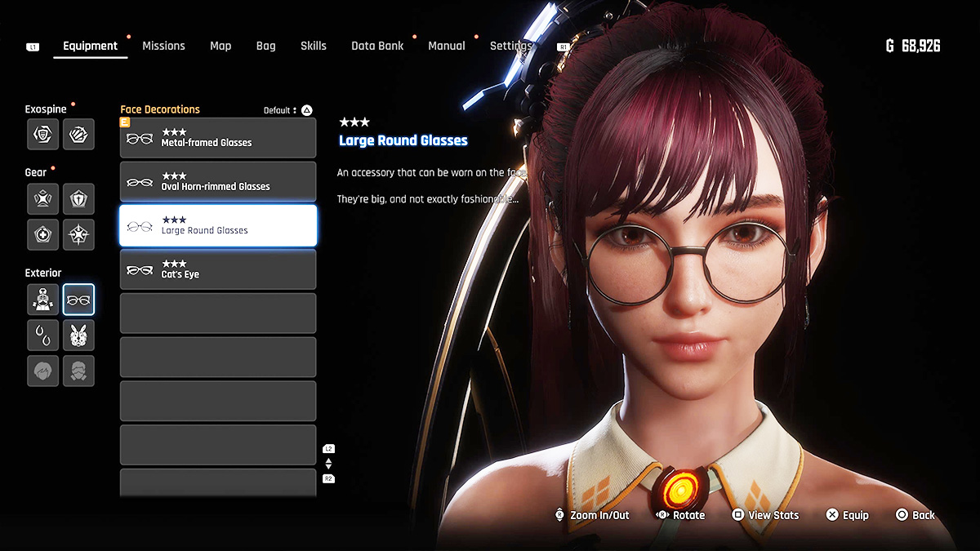Select the Exterior hairstyle icon
980x551 pixels.
(x=42, y=371)
